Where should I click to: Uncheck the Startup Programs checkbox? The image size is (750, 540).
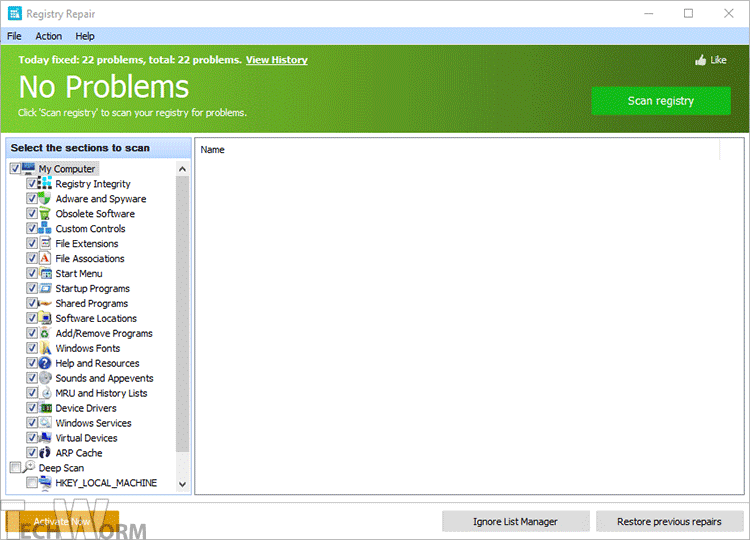(33, 289)
